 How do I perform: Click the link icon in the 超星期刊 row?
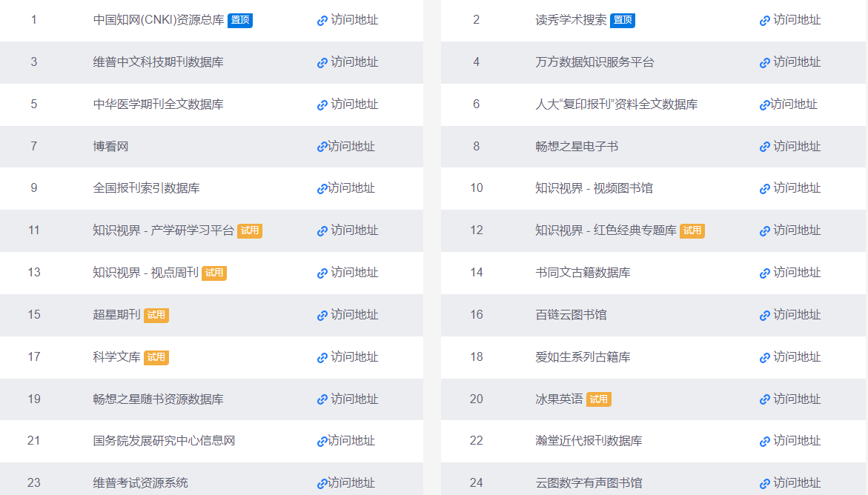coord(322,316)
